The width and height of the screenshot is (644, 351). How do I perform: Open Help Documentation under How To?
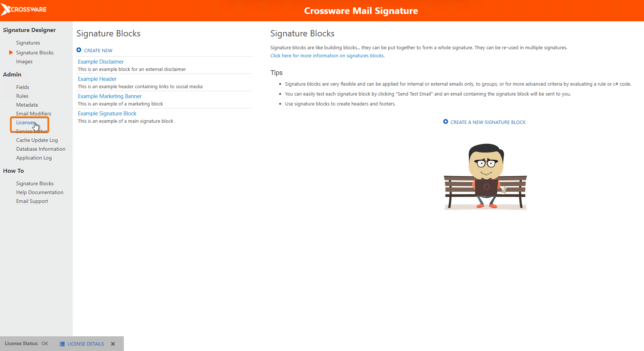(40, 193)
